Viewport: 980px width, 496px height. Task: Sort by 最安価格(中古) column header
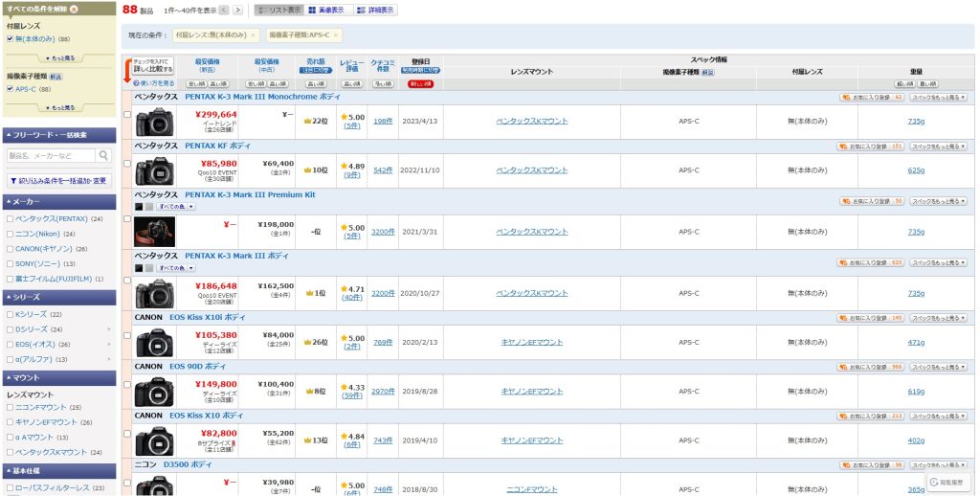(267, 65)
